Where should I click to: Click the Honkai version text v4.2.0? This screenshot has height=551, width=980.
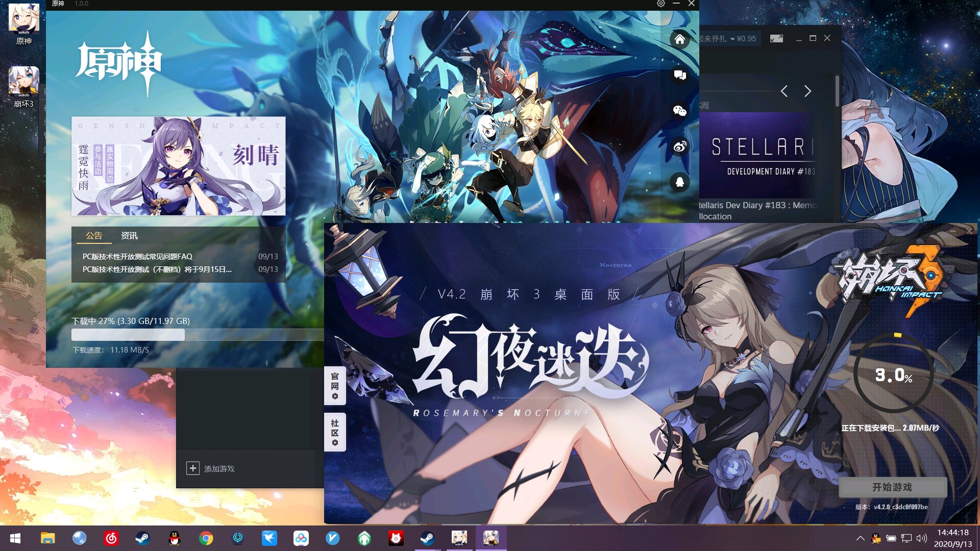pos(892,507)
